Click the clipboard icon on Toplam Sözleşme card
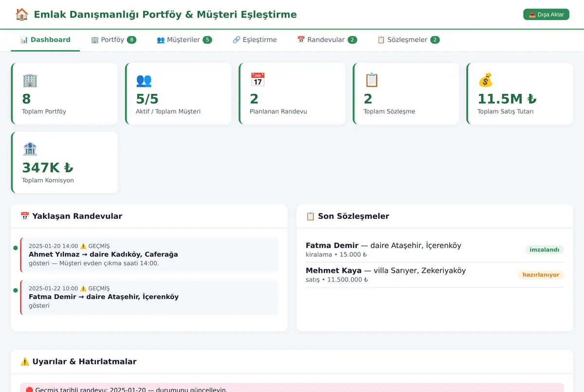584x392 pixels. [x=371, y=80]
